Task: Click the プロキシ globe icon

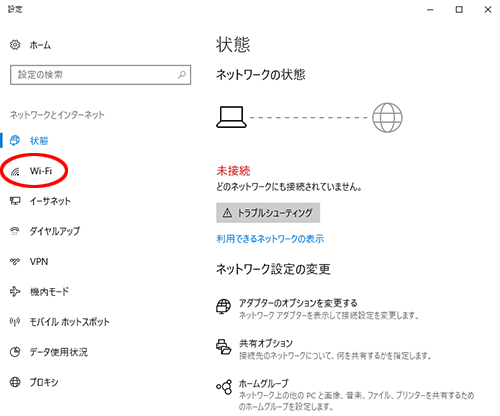Action: pyautogui.click(x=15, y=382)
